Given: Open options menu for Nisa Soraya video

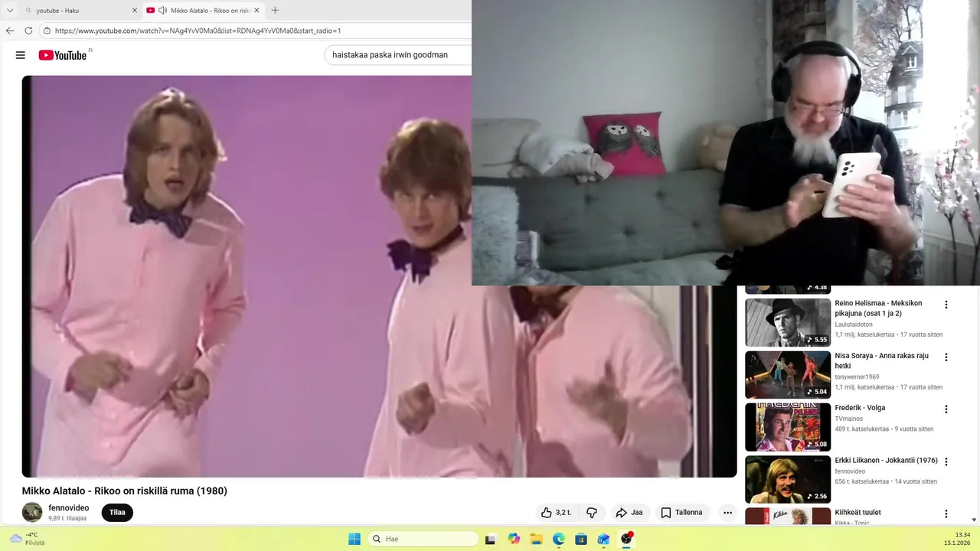Looking at the screenshot, I should pos(946,357).
